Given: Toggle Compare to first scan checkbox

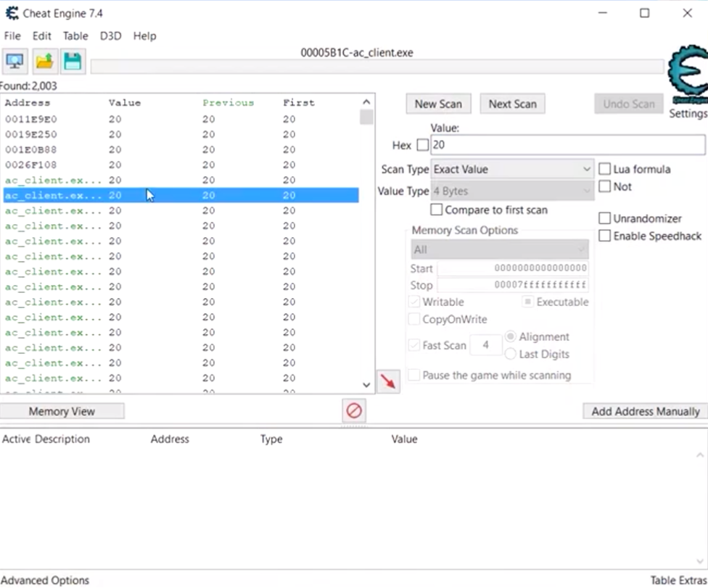Looking at the screenshot, I should pyautogui.click(x=437, y=210).
